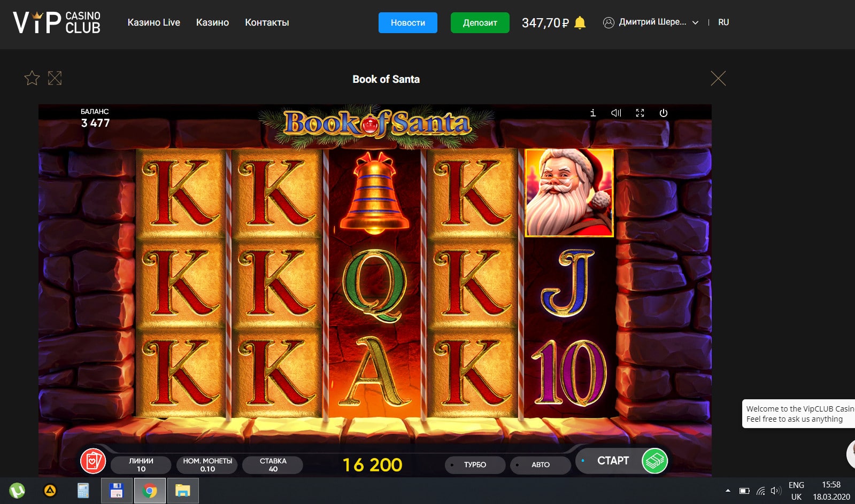This screenshot has width=855, height=504.
Task: Open the game info 'i' icon
Action: pos(592,113)
